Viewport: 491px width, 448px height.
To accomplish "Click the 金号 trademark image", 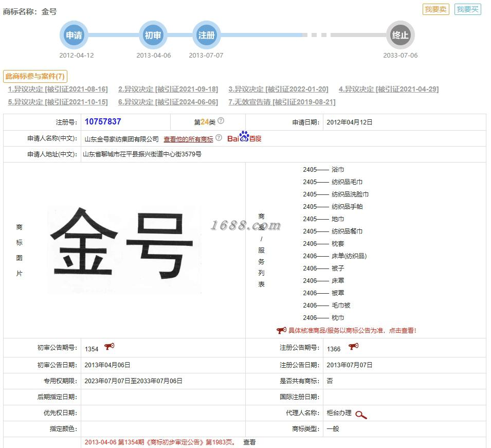I will pyautogui.click(x=124, y=249).
